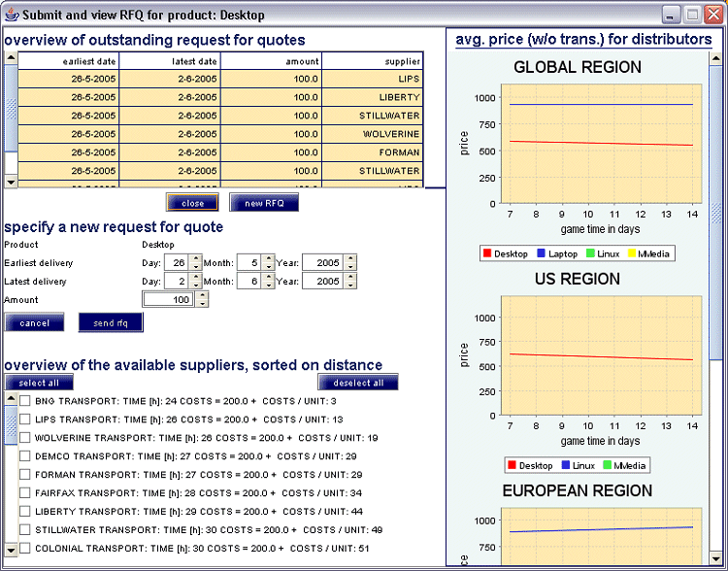
Task: Click the blue Laptop swatch in Global legend
Action: (x=541, y=253)
